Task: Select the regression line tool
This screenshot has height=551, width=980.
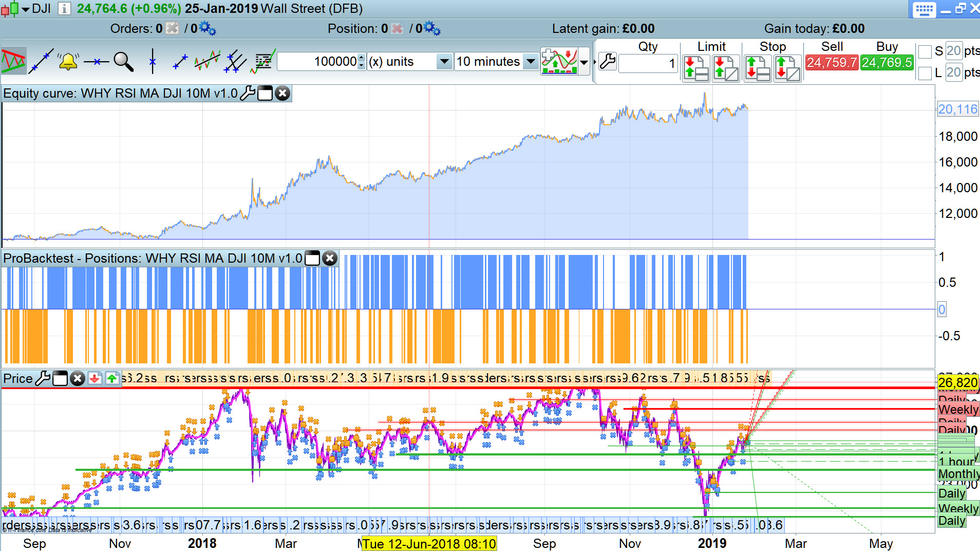Action: tap(208, 62)
